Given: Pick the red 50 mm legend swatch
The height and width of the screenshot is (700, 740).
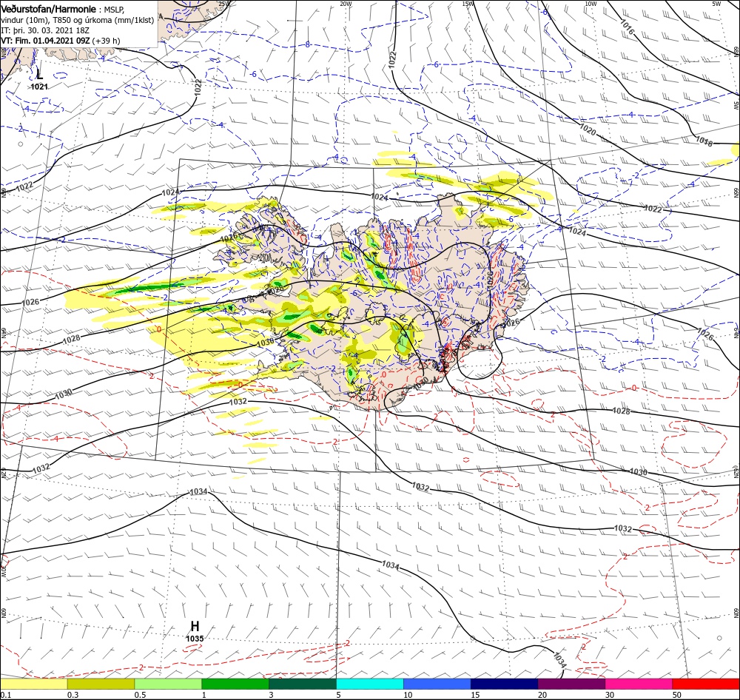Looking at the screenshot, I should (x=706, y=684).
